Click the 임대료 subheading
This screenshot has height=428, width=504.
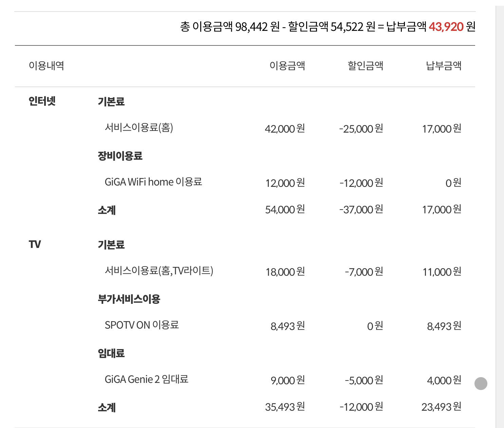111,353
